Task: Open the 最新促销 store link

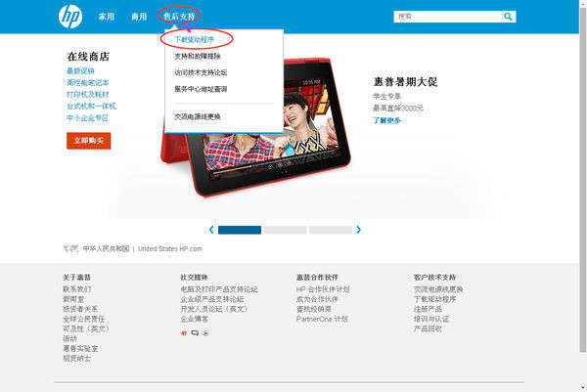Action: [x=80, y=70]
